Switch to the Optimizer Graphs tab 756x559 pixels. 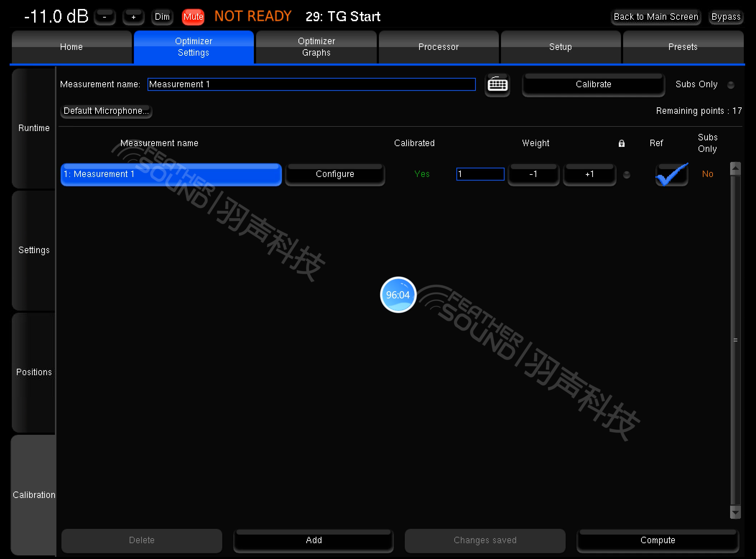316,47
